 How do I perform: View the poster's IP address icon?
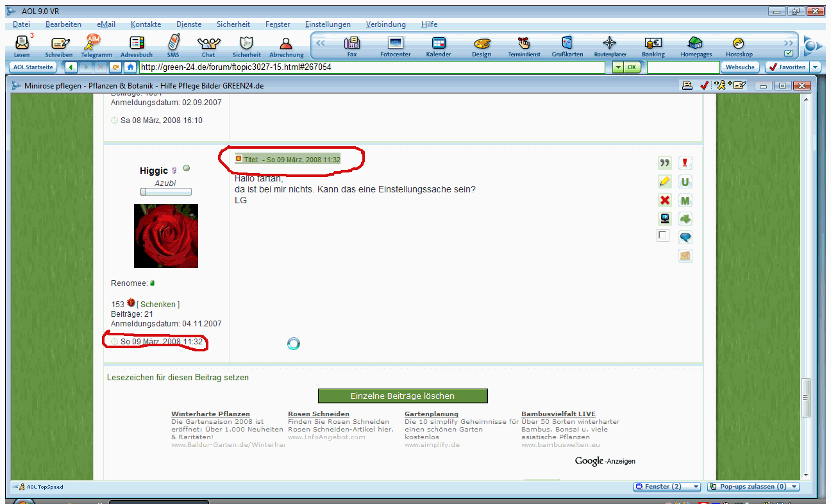click(665, 219)
